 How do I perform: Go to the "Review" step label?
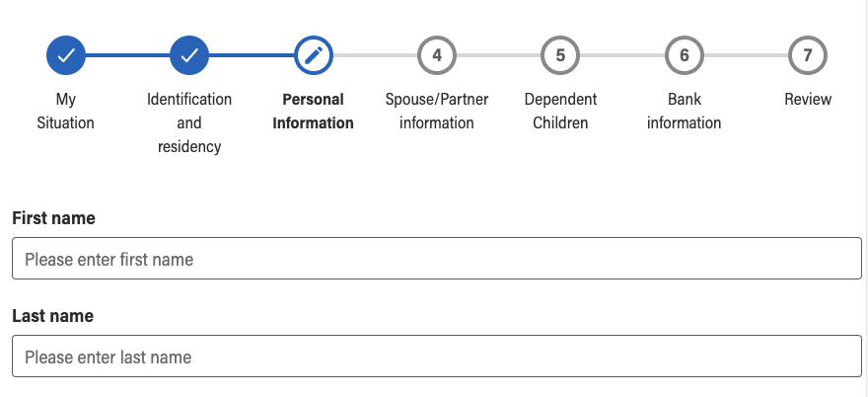[808, 100]
